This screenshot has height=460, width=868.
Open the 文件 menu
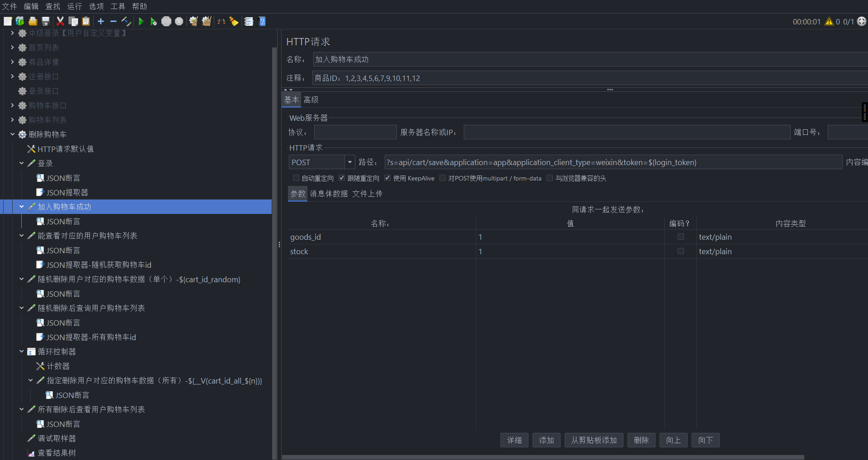click(9, 6)
